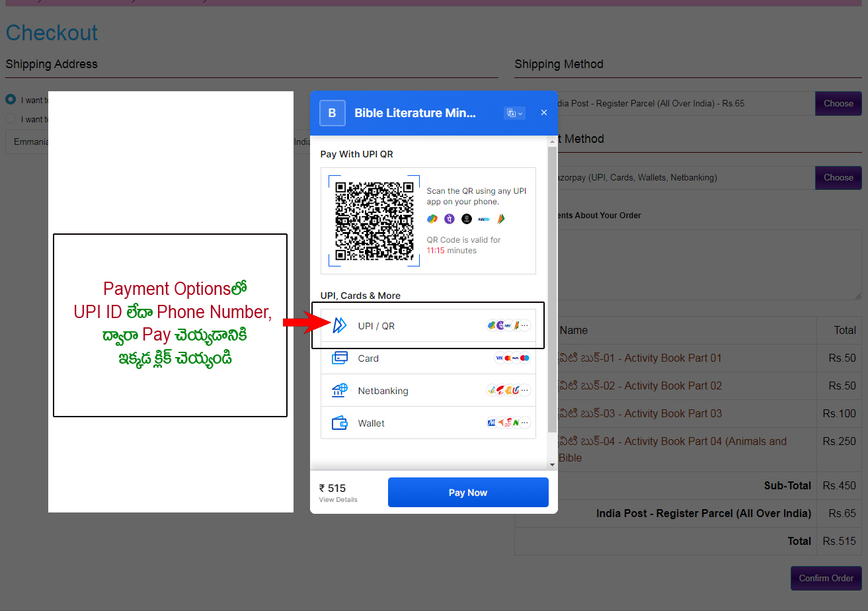The width and height of the screenshot is (868, 611).
Task: Click the UPI QR code image
Action: click(374, 221)
